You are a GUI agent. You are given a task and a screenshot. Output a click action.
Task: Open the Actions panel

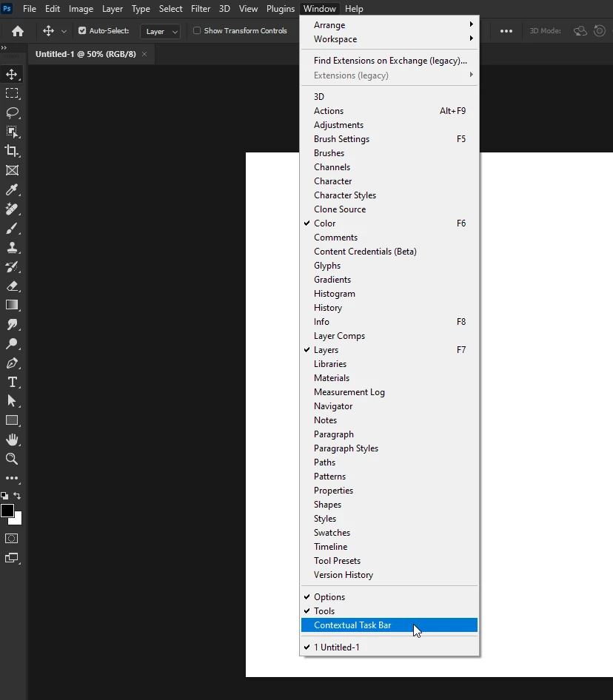[389, 111]
